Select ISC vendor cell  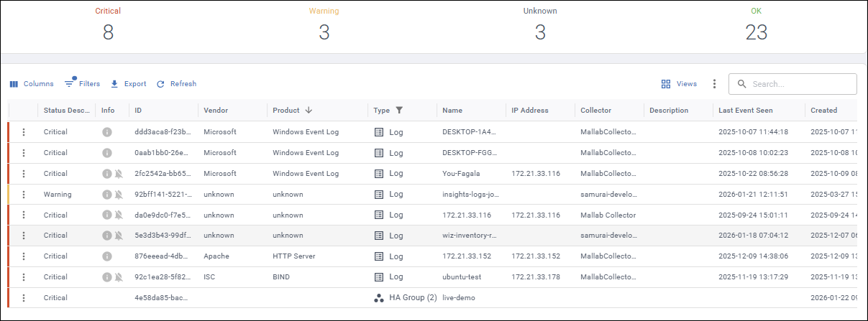(x=210, y=277)
